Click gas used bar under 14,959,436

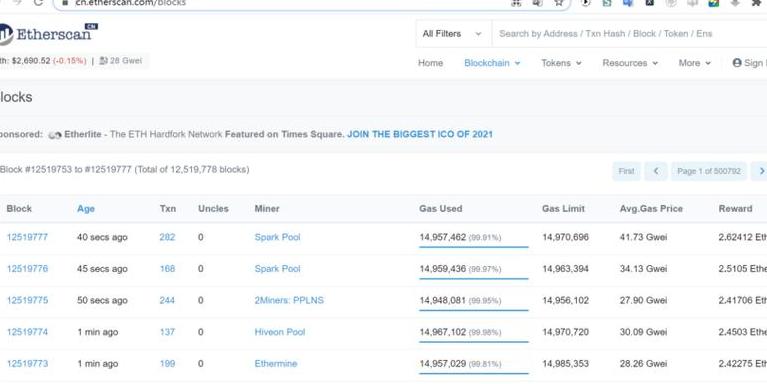[x=474, y=279]
